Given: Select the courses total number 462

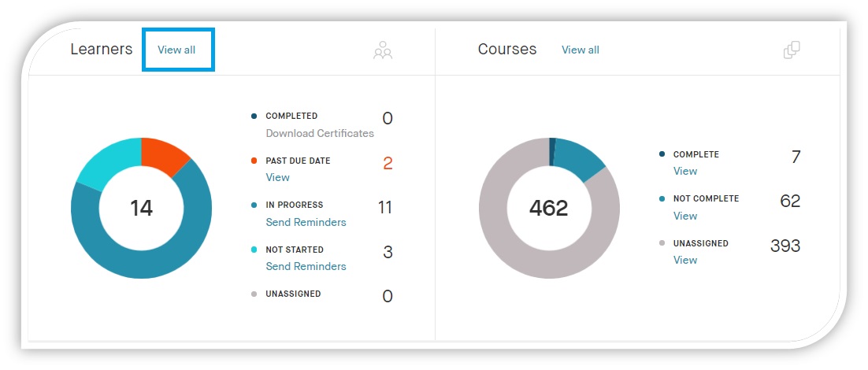Looking at the screenshot, I should pos(548,209).
